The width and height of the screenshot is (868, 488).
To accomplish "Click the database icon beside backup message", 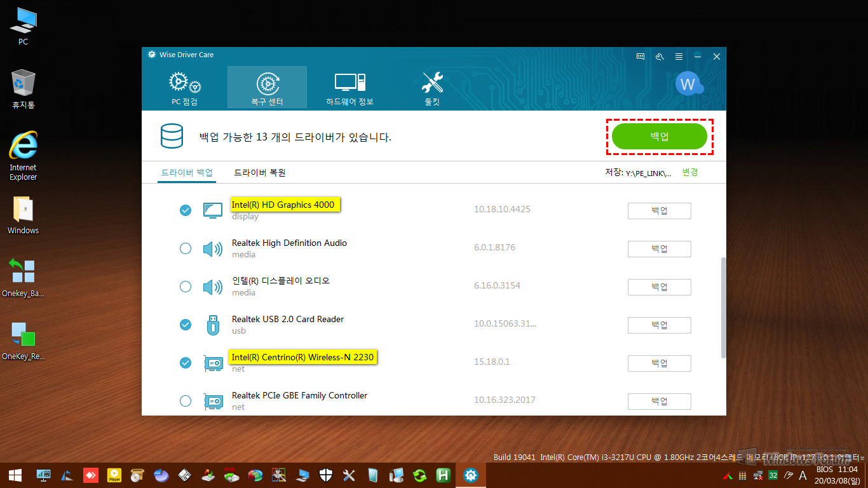I will click(172, 137).
